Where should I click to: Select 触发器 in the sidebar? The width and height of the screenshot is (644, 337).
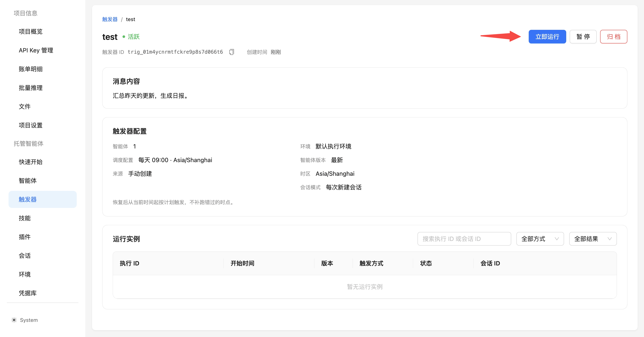[x=42, y=199]
